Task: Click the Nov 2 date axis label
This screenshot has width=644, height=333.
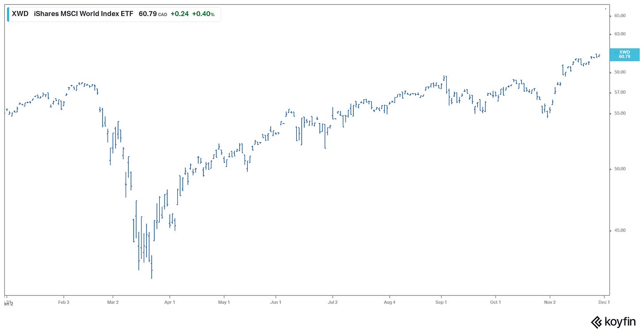Action: (x=550, y=302)
